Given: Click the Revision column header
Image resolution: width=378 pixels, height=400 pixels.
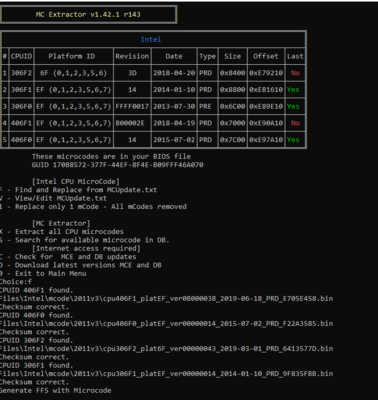Looking at the screenshot, I should [132, 56].
